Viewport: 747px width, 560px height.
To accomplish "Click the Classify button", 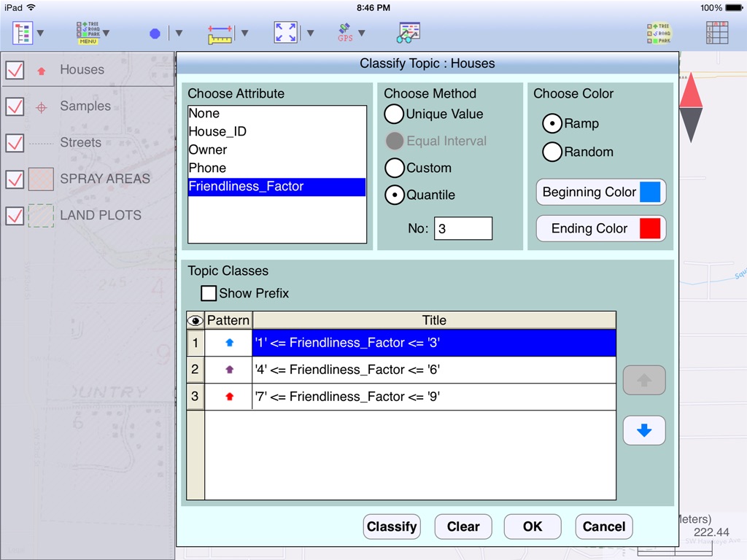I will coord(392,526).
